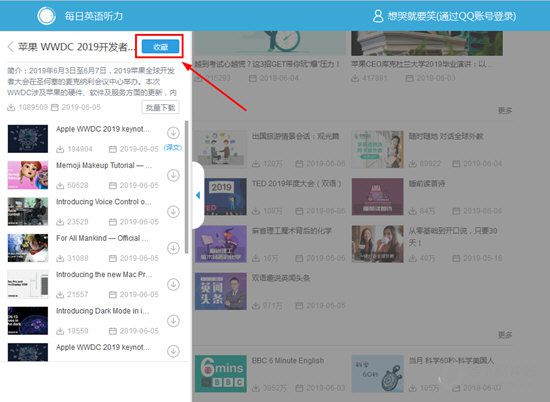Select 'Introducing Voice Control' title text
This screenshot has width=550, height=402.
(103, 202)
